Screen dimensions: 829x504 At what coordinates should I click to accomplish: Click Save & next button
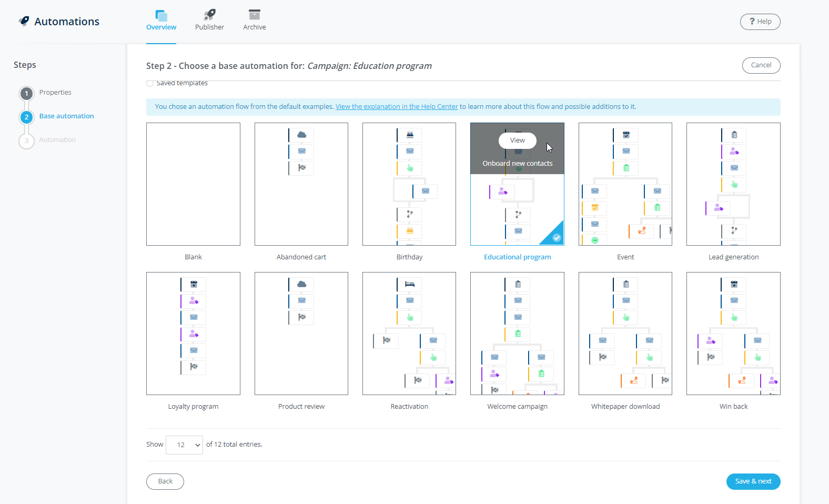753,481
